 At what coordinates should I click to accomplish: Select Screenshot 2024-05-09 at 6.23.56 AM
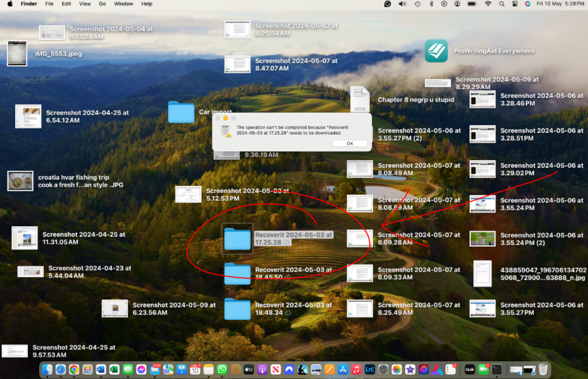coord(115,309)
